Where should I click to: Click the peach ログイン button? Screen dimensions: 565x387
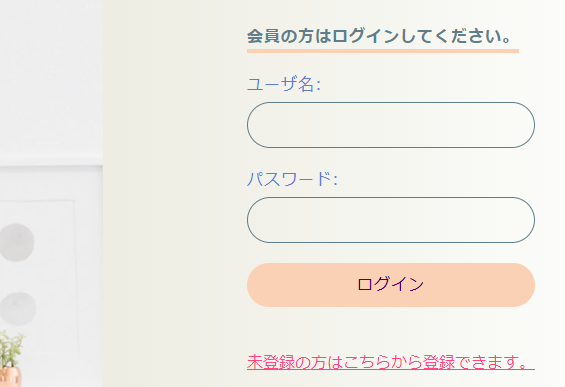(x=391, y=285)
